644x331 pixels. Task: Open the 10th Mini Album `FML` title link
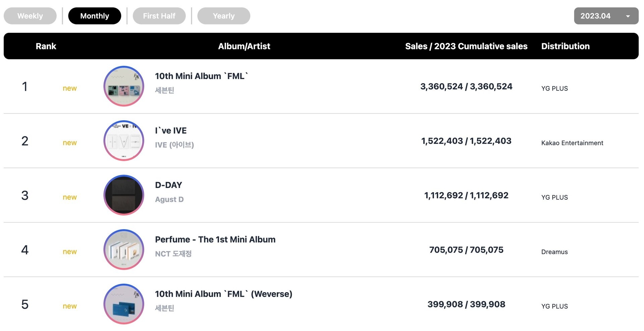tap(202, 76)
